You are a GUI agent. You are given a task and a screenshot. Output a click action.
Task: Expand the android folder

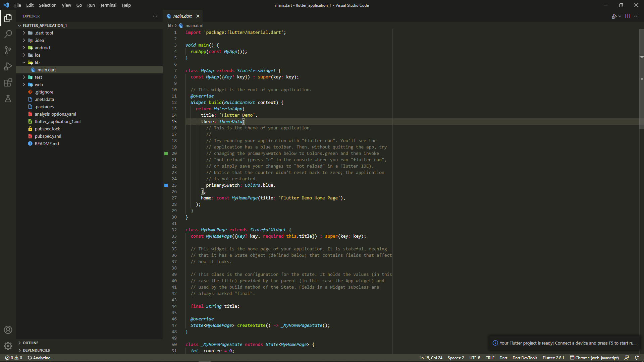pos(42,48)
